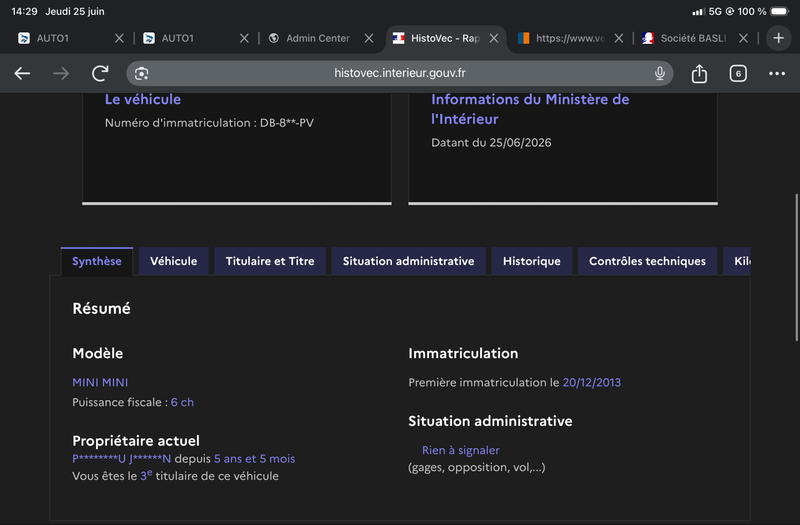The height and width of the screenshot is (525, 800).
Task: Select the Titulaire et Titre tab
Action: click(270, 261)
